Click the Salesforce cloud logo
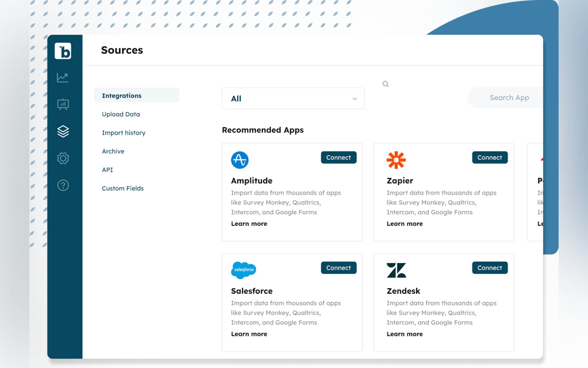Viewport: 588px width, 368px height. click(243, 270)
